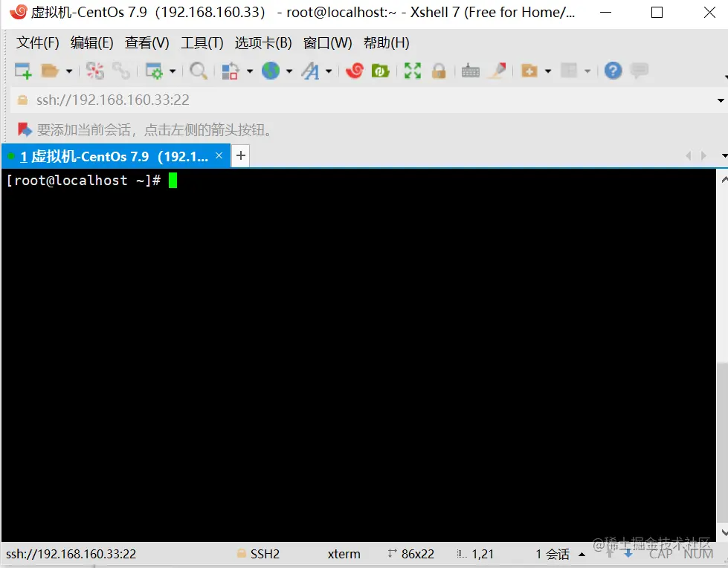The image size is (728, 568).
Task: Click the red bookmark arrow to add session
Action: click(x=25, y=129)
